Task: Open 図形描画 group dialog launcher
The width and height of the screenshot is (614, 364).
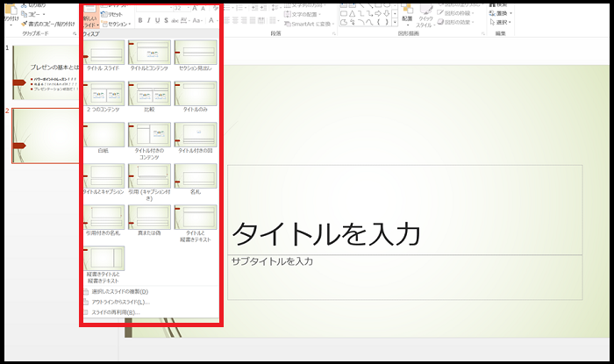Action: click(483, 33)
